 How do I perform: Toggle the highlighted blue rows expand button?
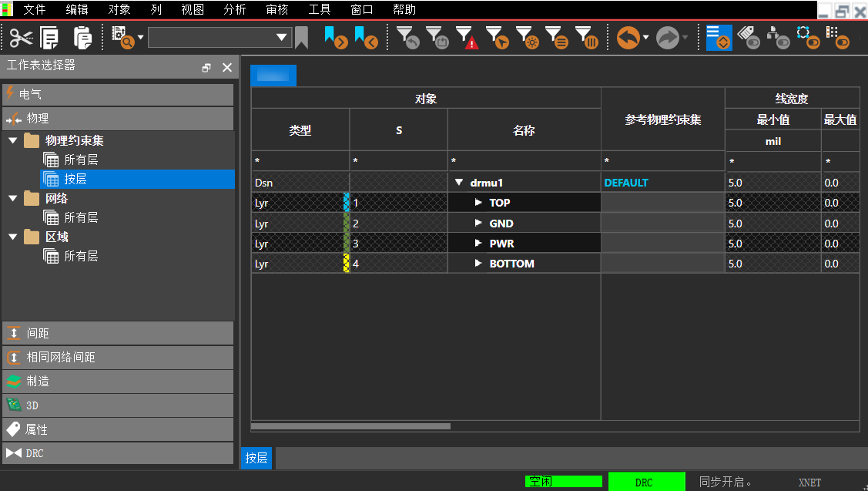719,38
